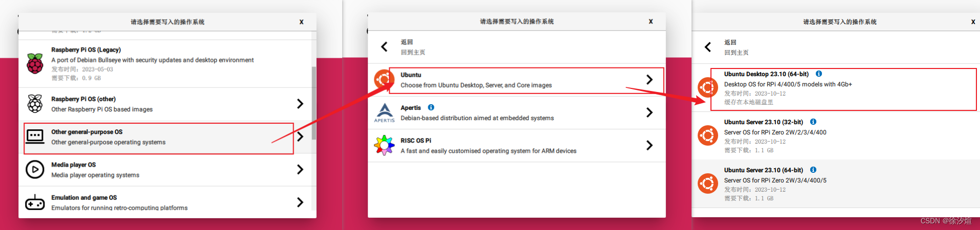Open Other general-purpose OS title
The width and height of the screenshot is (980, 230).
[87, 132]
